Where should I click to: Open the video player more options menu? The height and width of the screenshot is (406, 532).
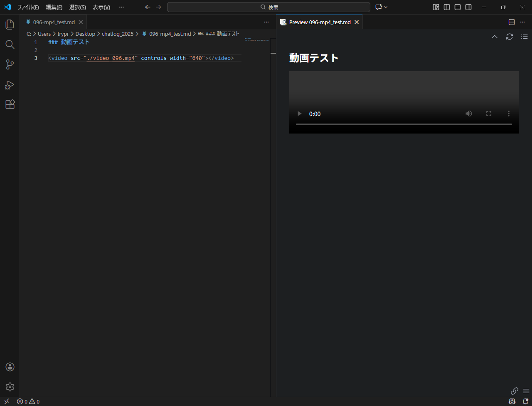click(508, 114)
